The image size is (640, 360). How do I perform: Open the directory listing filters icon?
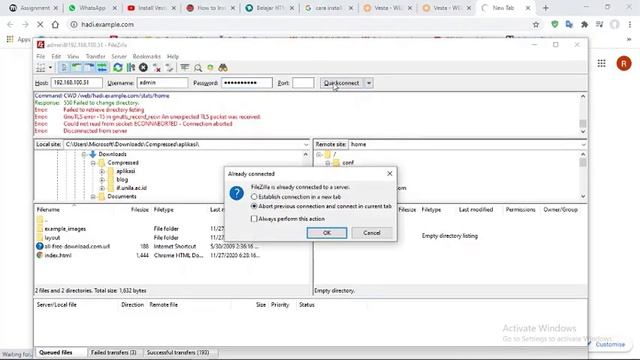pos(184,68)
